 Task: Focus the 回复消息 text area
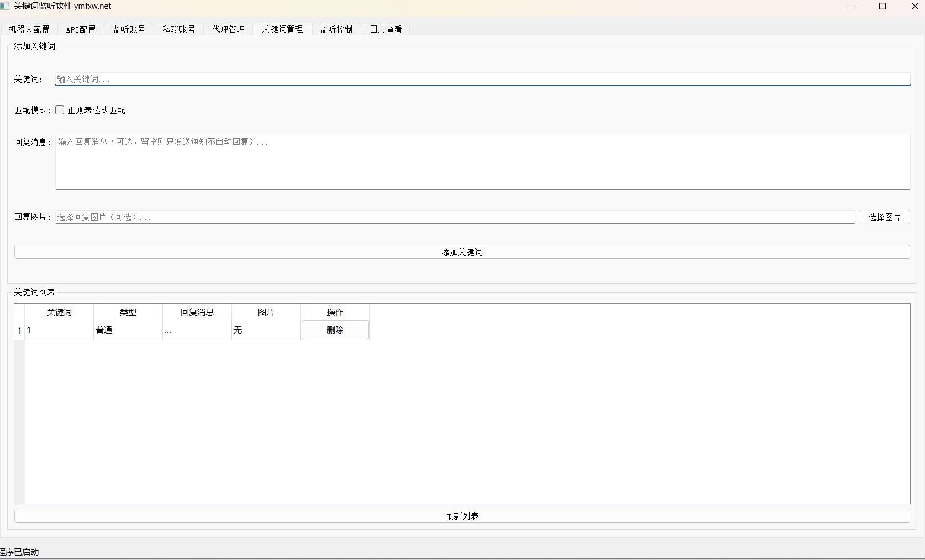[x=482, y=162]
